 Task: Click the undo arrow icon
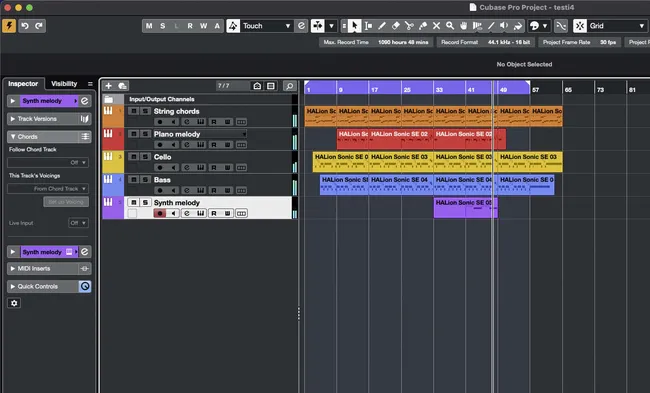25,26
